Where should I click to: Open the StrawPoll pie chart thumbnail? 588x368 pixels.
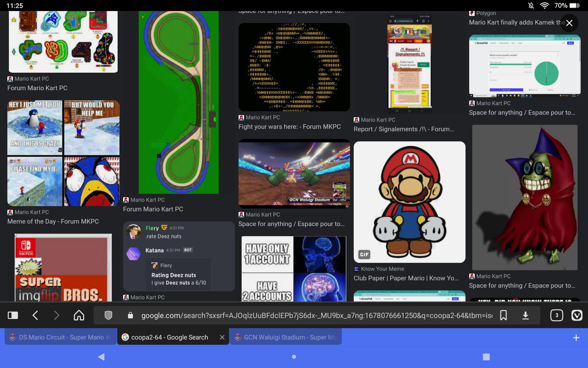tap(525, 66)
